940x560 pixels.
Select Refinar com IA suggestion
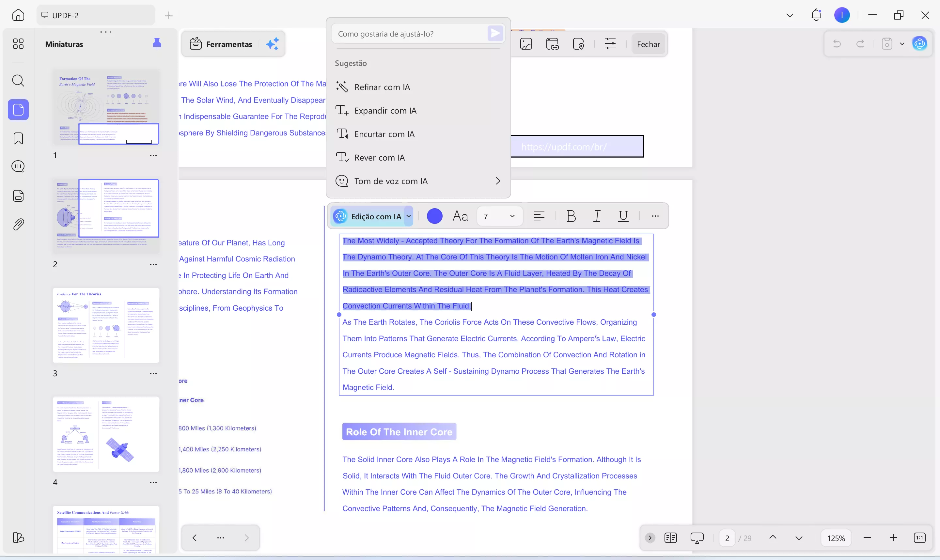[x=382, y=87]
